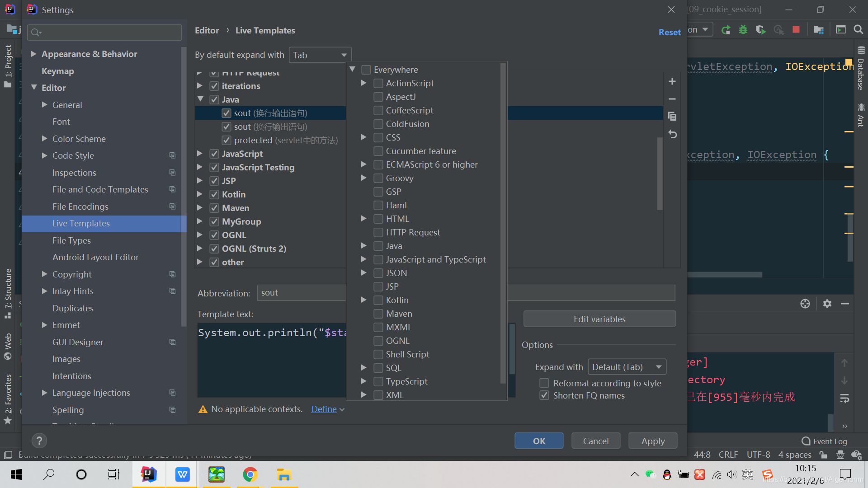Start debugging with the bug icon

click(743, 30)
